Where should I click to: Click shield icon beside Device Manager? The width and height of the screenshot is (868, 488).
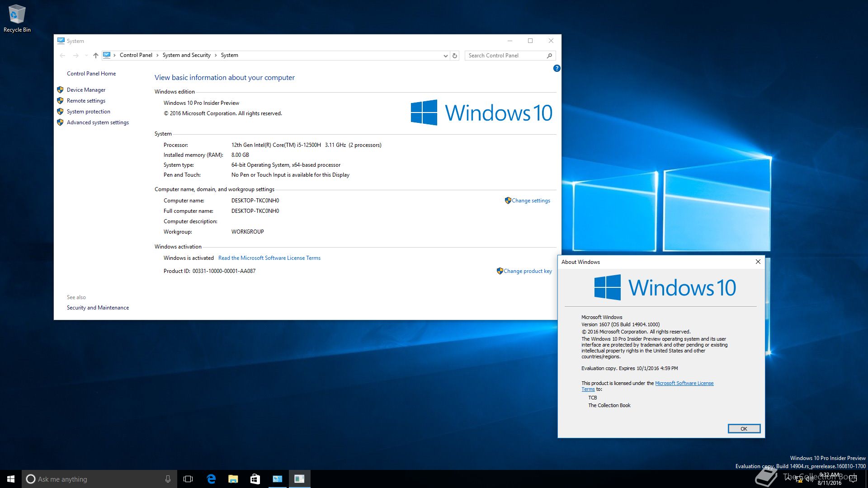point(60,90)
